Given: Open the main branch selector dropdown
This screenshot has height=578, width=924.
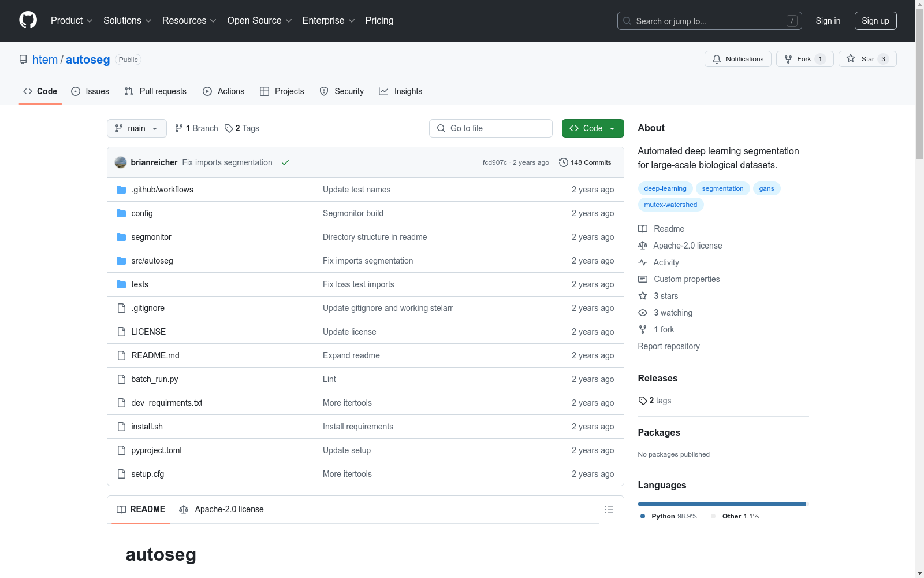Looking at the screenshot, I should pyautogui.click(x=137, y=128).
